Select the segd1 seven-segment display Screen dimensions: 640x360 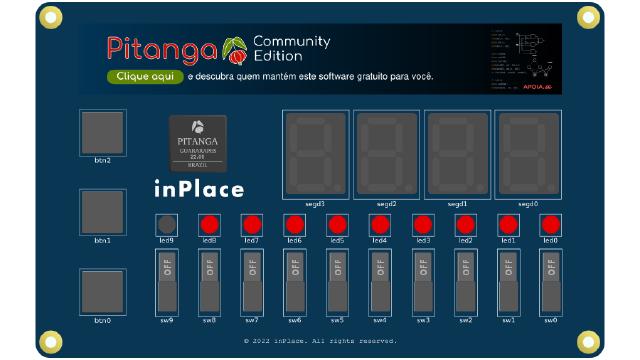[x=458, y=155]
